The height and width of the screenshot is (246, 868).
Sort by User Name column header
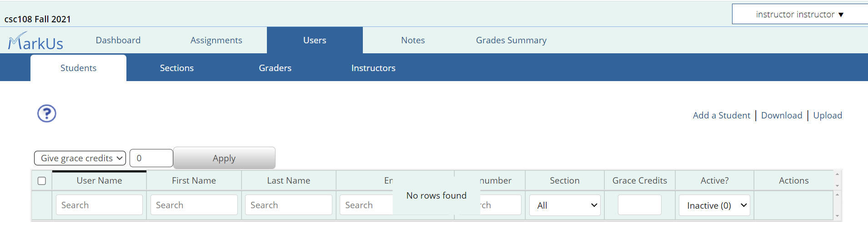point(99,180)
